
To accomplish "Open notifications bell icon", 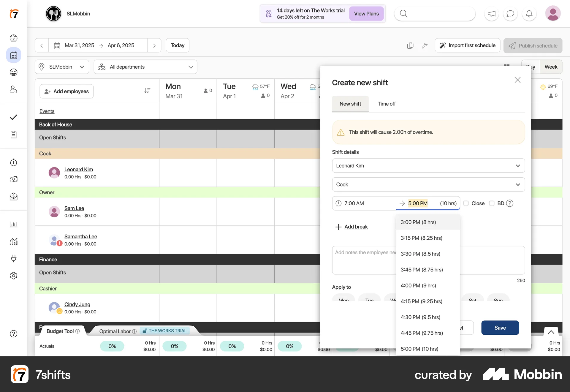I will (529, 13).
